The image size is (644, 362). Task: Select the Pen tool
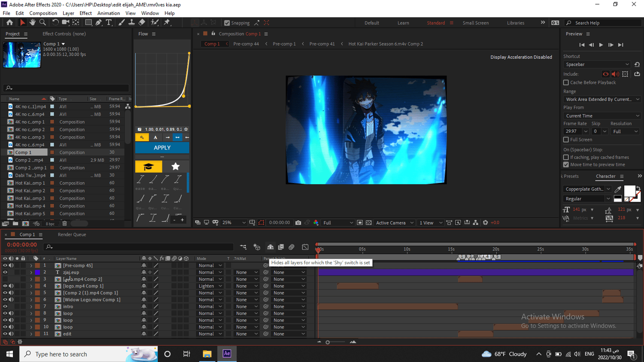tap(99, 22)
